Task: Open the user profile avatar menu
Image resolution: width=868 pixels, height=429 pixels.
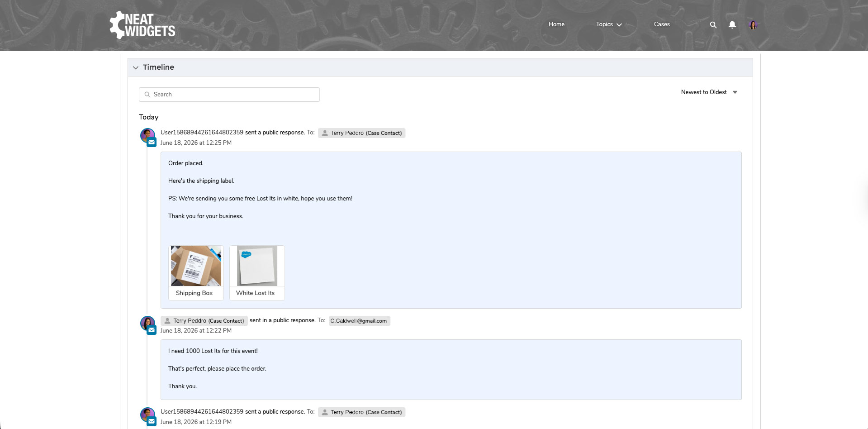Action: [x=753, y=25]
